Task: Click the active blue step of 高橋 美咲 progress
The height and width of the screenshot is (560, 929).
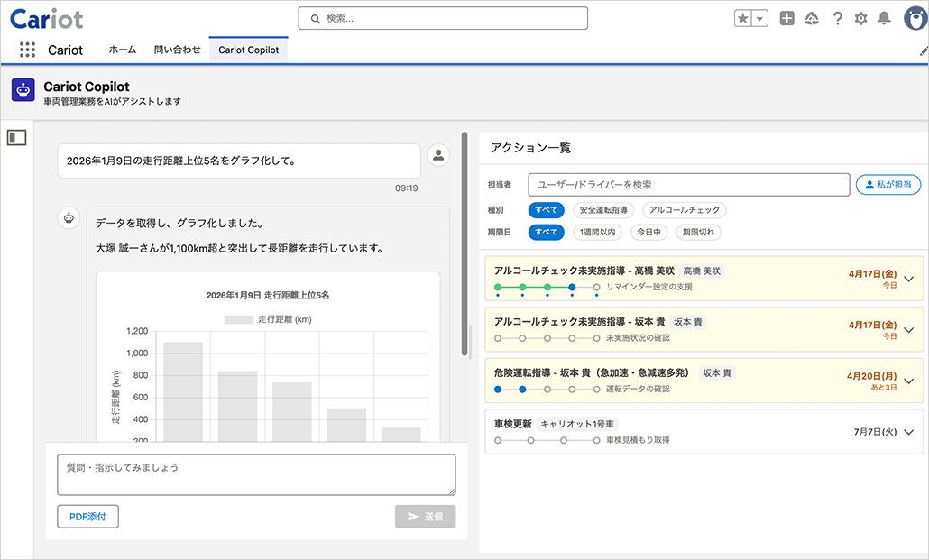Action: tap(572, 287)
